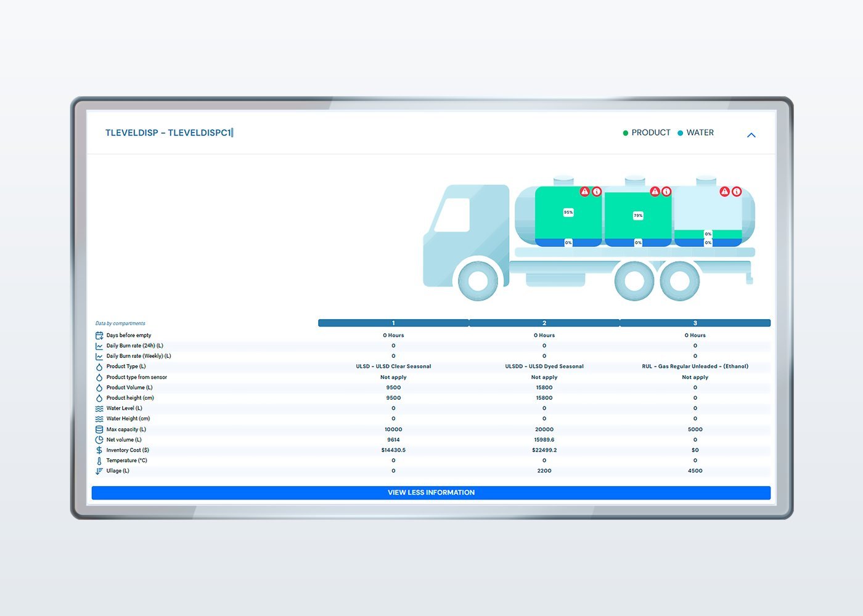Click the RUL - Gas Regular Unleaded cell
Screen dimensions: 863x616
coord(695,367)
